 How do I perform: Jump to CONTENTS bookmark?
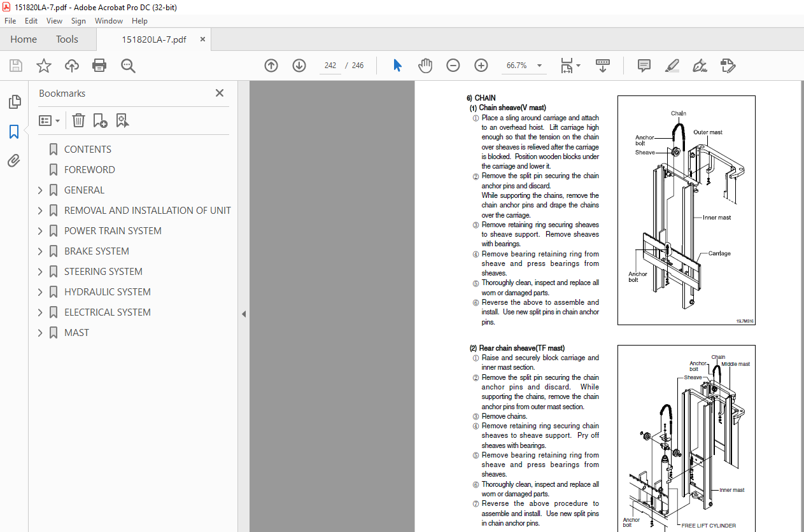pos(88,150)
